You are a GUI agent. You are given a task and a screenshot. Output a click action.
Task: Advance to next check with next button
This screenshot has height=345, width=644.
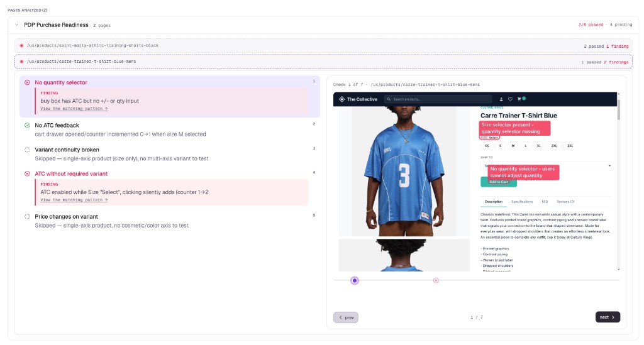click(x=608, y=317)
